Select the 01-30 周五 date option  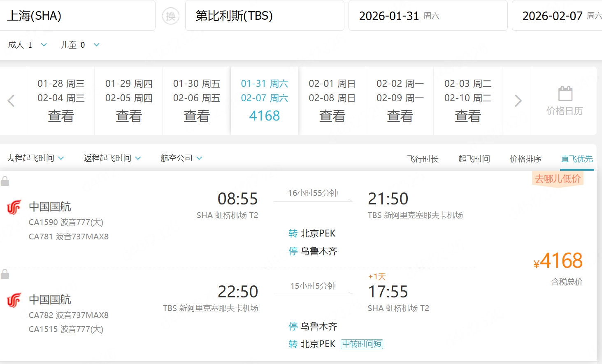point(197,101)
